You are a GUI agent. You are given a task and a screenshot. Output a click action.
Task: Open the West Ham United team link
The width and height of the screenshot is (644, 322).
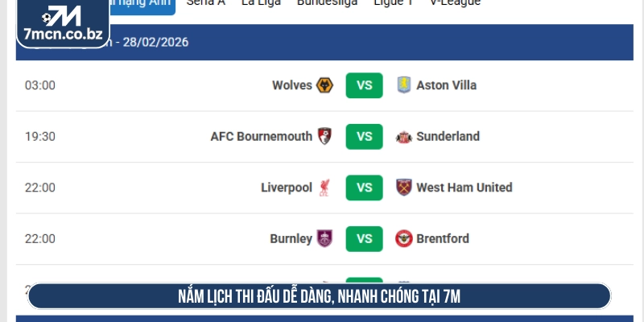coord(464,188)
